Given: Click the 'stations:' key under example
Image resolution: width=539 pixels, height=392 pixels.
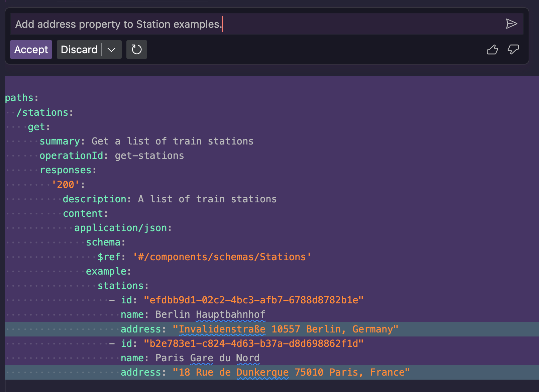Looking at the screenshot, I should 123,286.
